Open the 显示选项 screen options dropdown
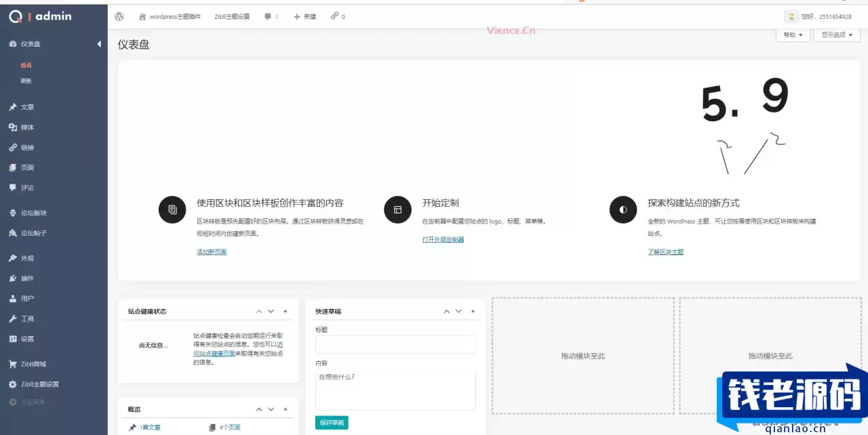The image size is (868, 435). [x=837, y=35]
